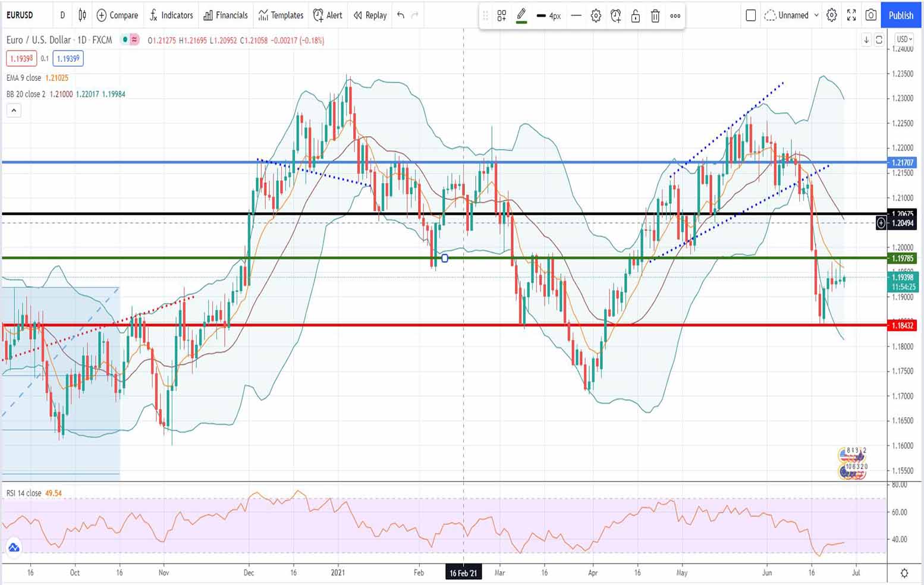Open the USD currency dropdown
The width and height of the screenshot is (924, 585).
click(904, 39)
